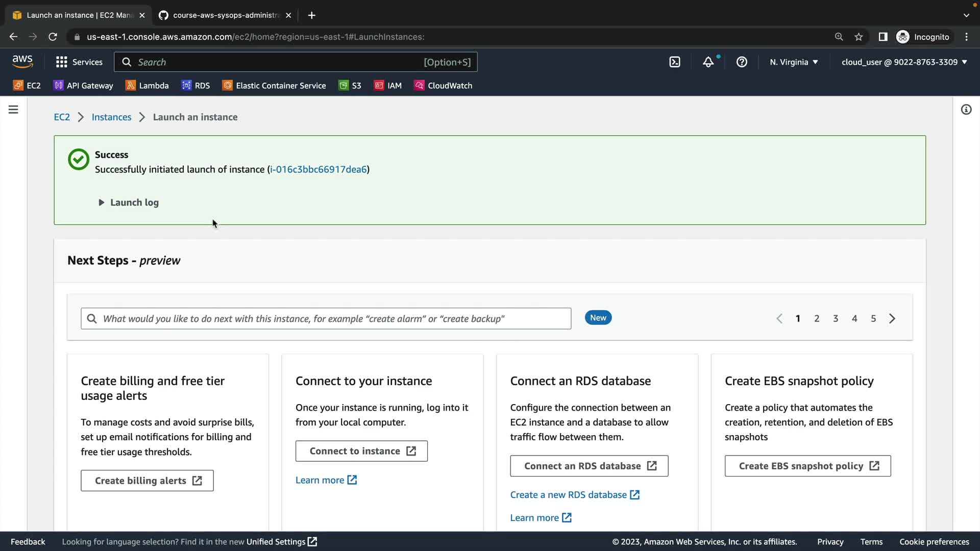980x551 pixels.
Task: Open the Services grid menu
Action: (x=79, y=62)
